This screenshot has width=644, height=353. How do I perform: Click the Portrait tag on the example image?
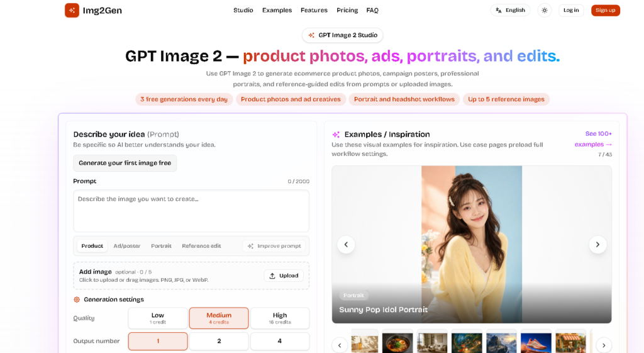tap(353, 296)
